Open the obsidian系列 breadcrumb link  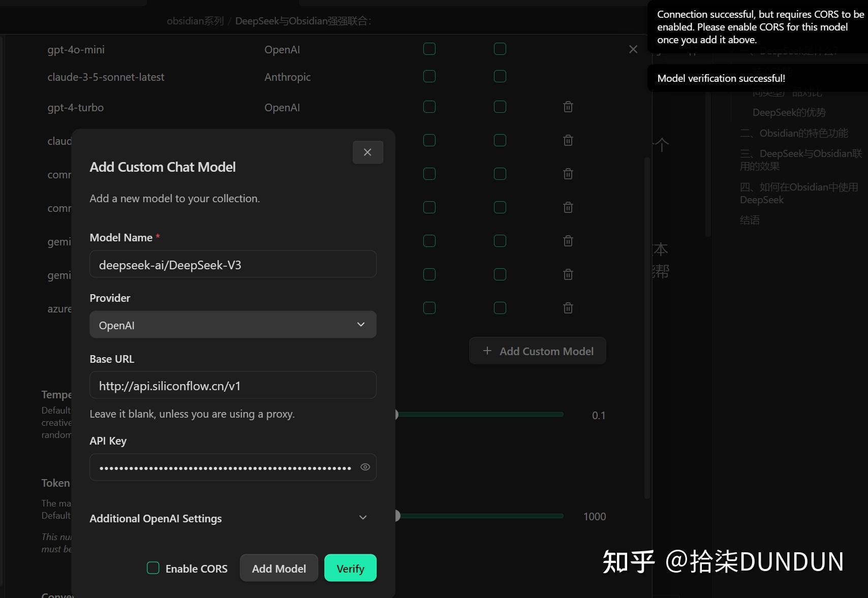[x=195, y=20]
